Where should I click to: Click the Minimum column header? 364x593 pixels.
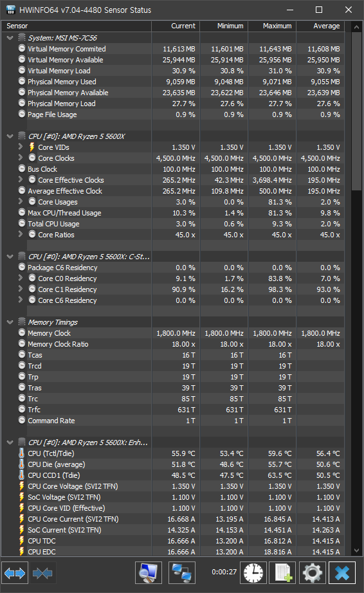[x=224, y=26]
